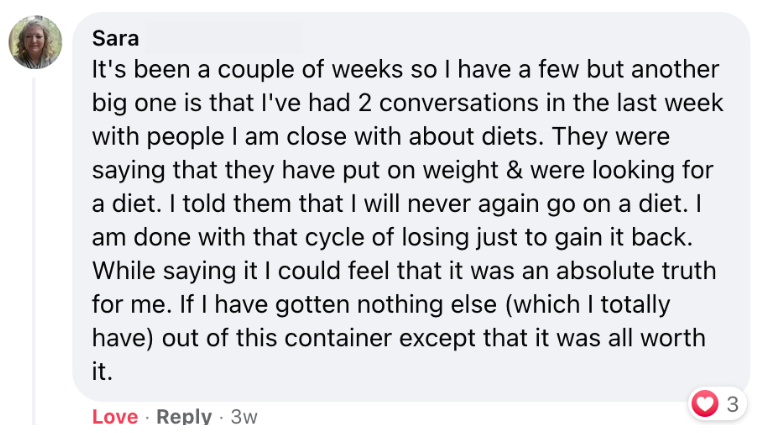The width and height of the screenshot is (761, 433).
Task: Open the 3w comment timestamp
Action: tap(243, 416)
